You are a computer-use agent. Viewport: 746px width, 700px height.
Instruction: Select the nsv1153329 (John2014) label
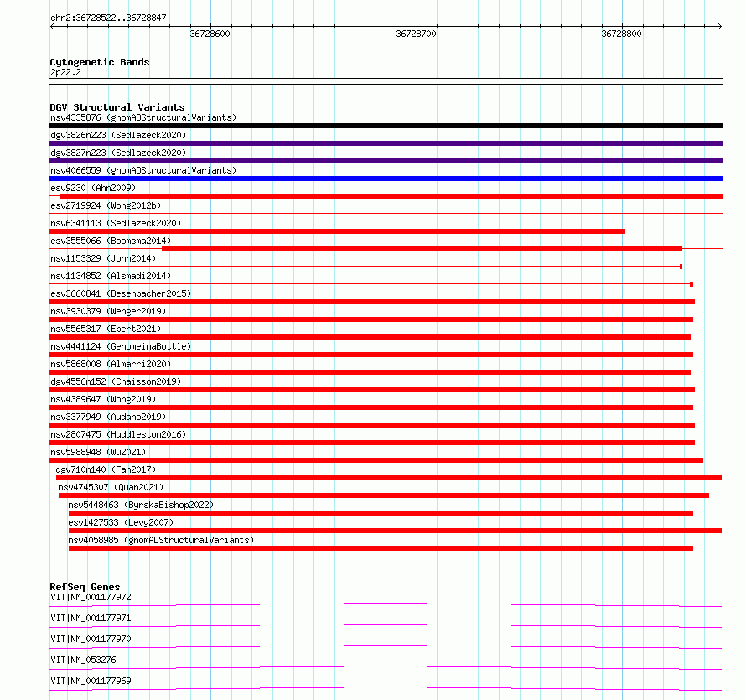tap(103, 258)
